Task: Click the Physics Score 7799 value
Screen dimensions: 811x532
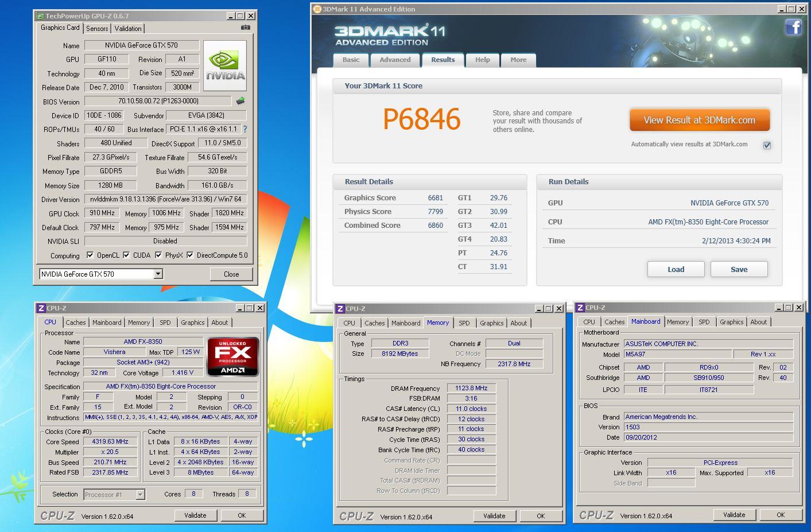Action: pos(436,211)
